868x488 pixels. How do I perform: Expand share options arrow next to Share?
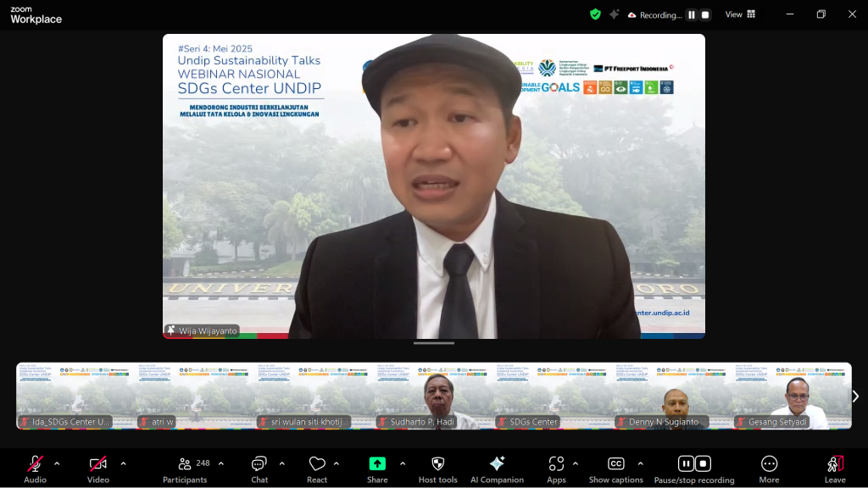pyautogui.click(x=402, y=463)
